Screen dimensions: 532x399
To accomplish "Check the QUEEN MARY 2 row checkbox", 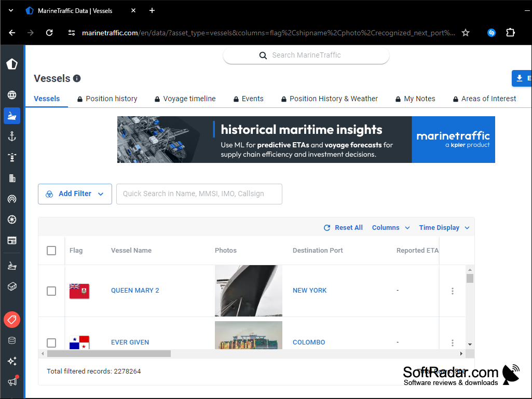I will point(51,291).
